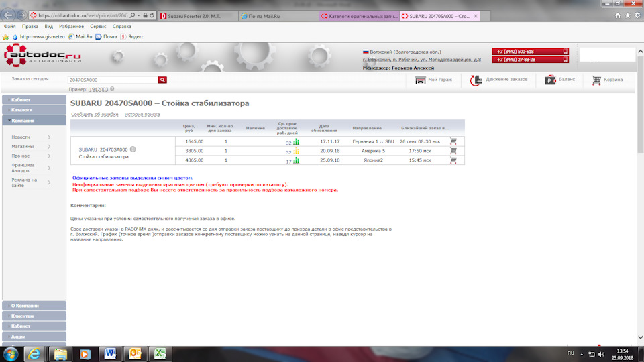Open browser settings gear icon
This screenshot has width=644, height=362.
click(x=637, y=15)
